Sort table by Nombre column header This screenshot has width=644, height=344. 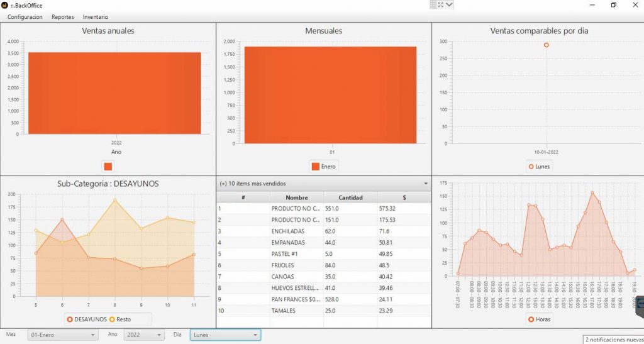click(x=296, y=197)
